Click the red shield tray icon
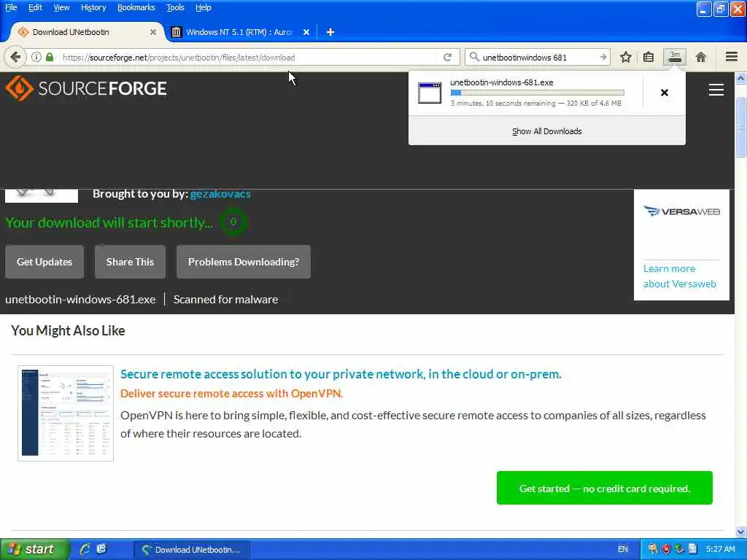Image resolution: width=747 pixels, height=560 pixels. pyautogui.click(x=666, y=549)
